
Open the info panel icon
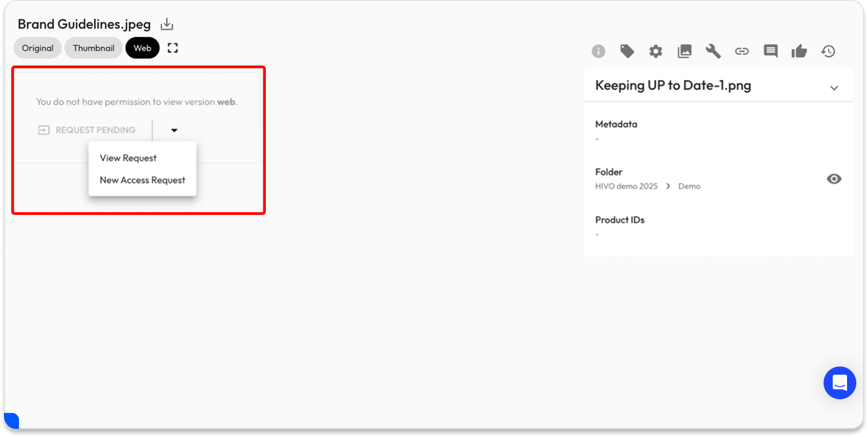pyautogui.click(x=598, y=51)
